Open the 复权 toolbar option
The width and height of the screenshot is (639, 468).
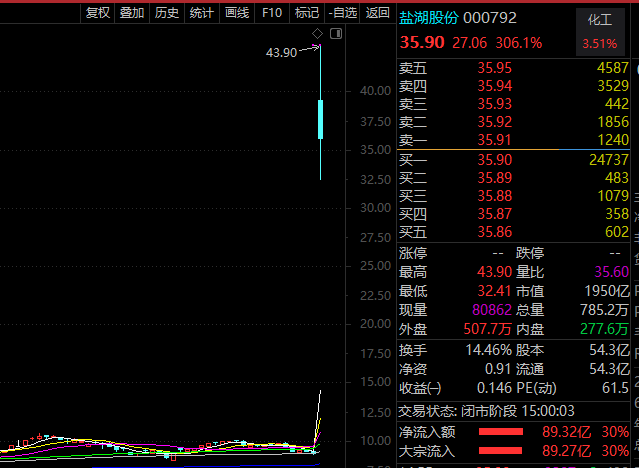pyautogui.click(x=98, y=13)
